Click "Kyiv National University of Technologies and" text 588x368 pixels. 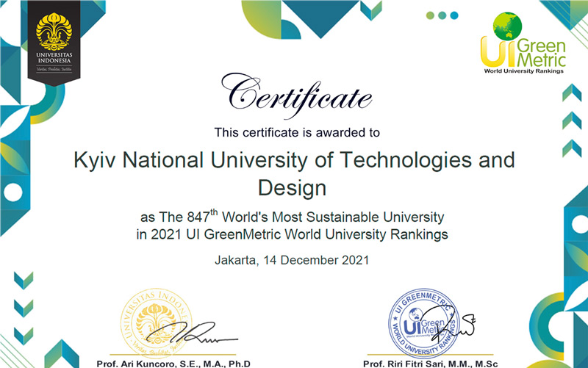(x=294, y=160)
